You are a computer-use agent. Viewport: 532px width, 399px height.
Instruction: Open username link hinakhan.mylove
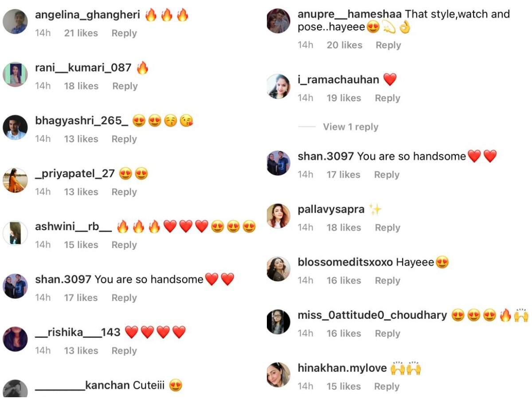click(x=342, y=368)
